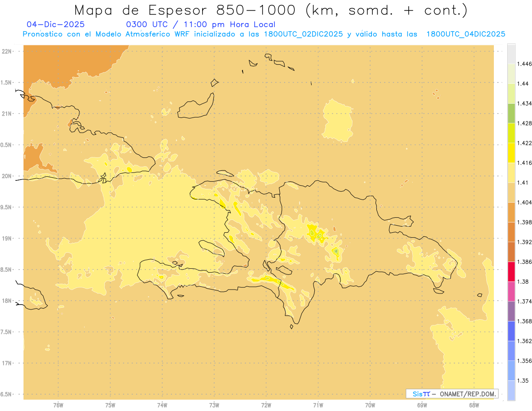Select the longitude label '69W'
The width and height of the screenshot is (532, 411).
[422, 405]
